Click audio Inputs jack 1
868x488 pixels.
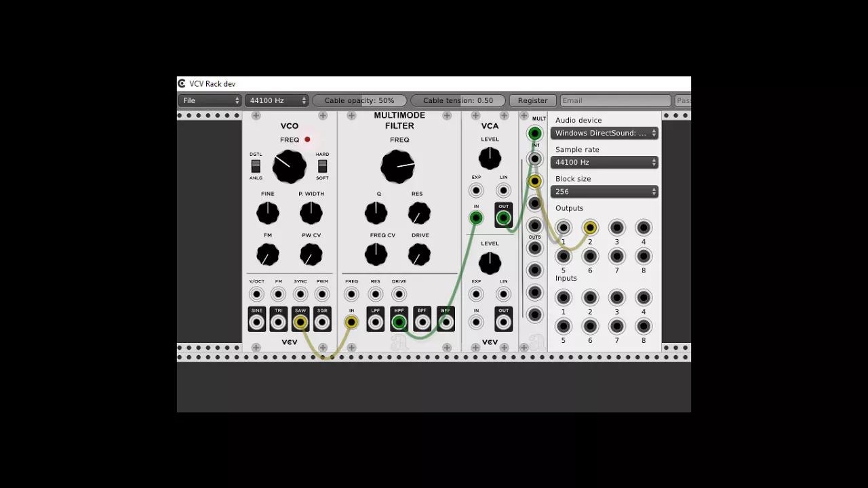tap(563, 298)
